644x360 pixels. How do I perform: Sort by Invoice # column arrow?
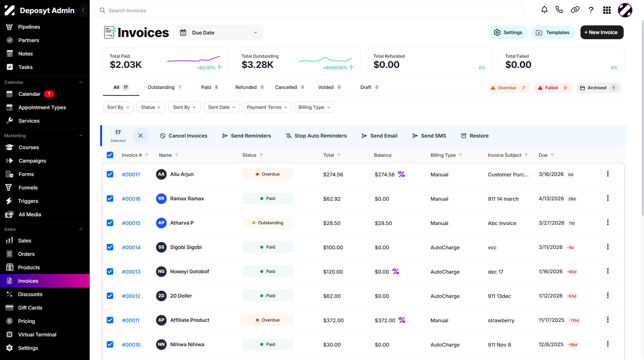[147, 155]
